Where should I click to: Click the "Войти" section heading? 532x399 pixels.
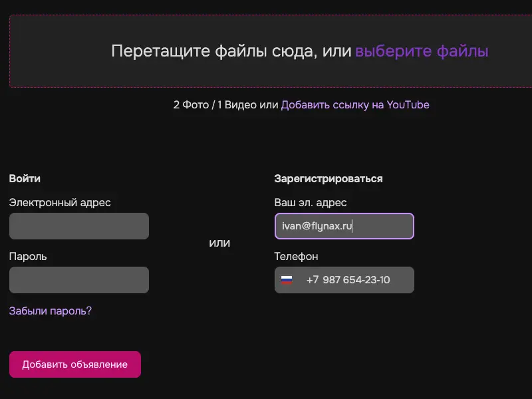(x=25, y=178)
